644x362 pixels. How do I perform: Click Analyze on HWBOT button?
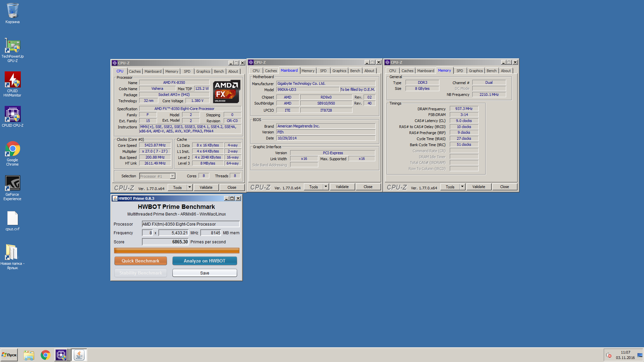click(205, 261)
